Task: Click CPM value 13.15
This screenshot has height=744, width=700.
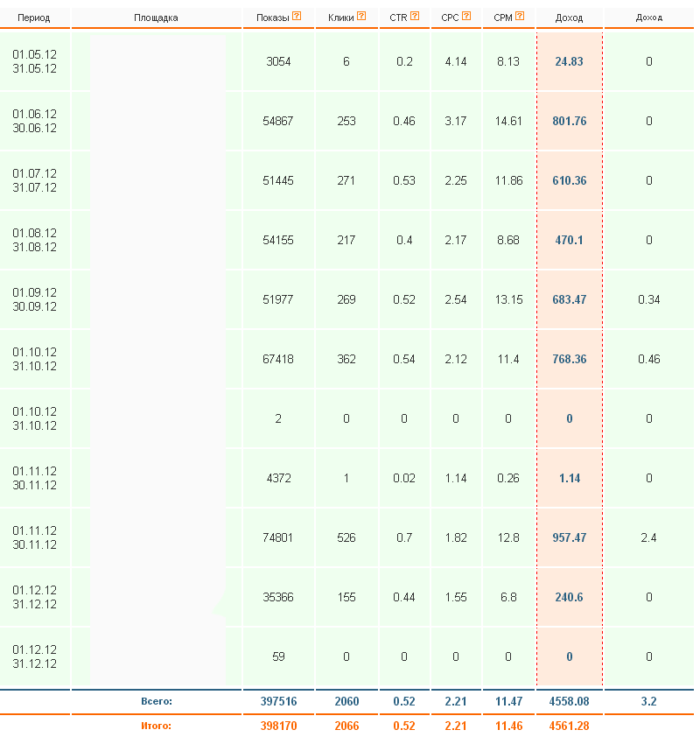Action: [508, 300]
